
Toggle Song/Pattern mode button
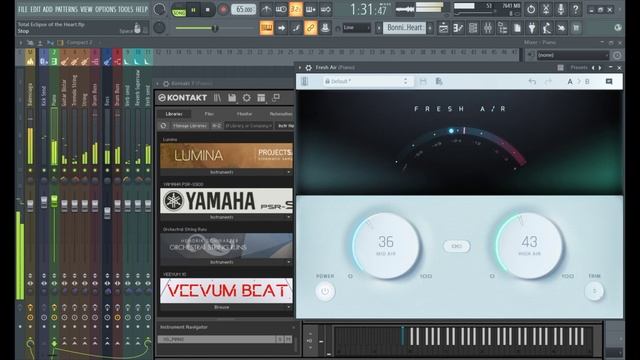(x=178, y=10)
